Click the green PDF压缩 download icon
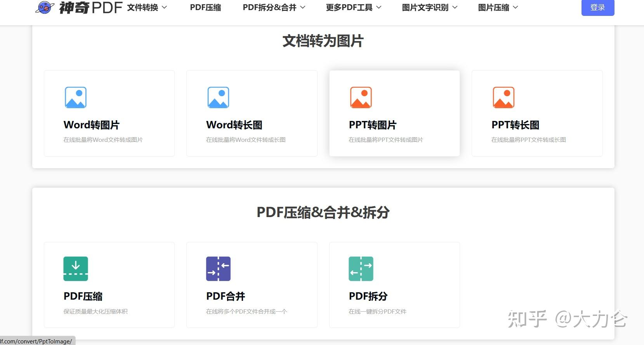644x345 pixels. click(76, 269)
